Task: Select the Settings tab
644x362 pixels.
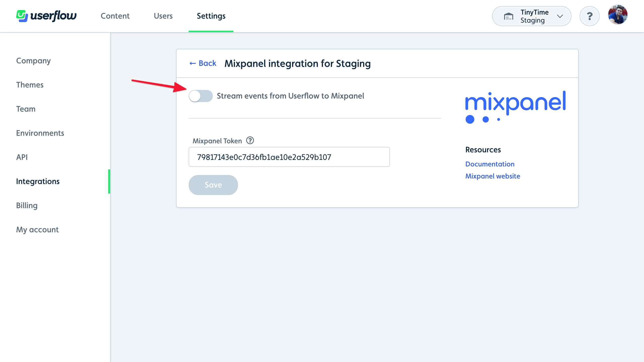Action: (211, 16)
